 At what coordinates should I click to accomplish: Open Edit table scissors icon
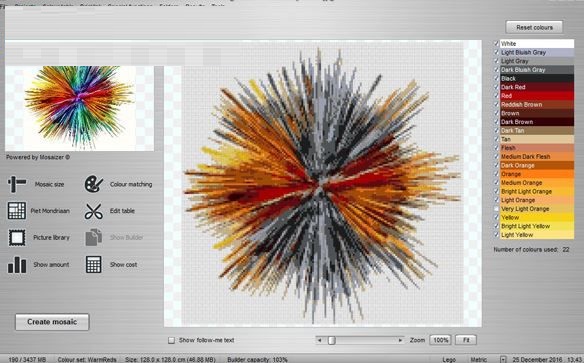click(93, 211)
